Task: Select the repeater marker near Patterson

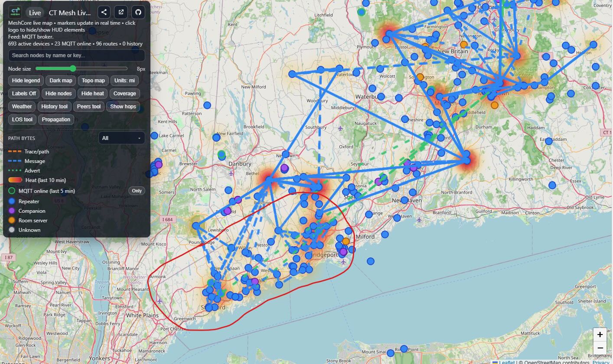Action: pos(207,105)
